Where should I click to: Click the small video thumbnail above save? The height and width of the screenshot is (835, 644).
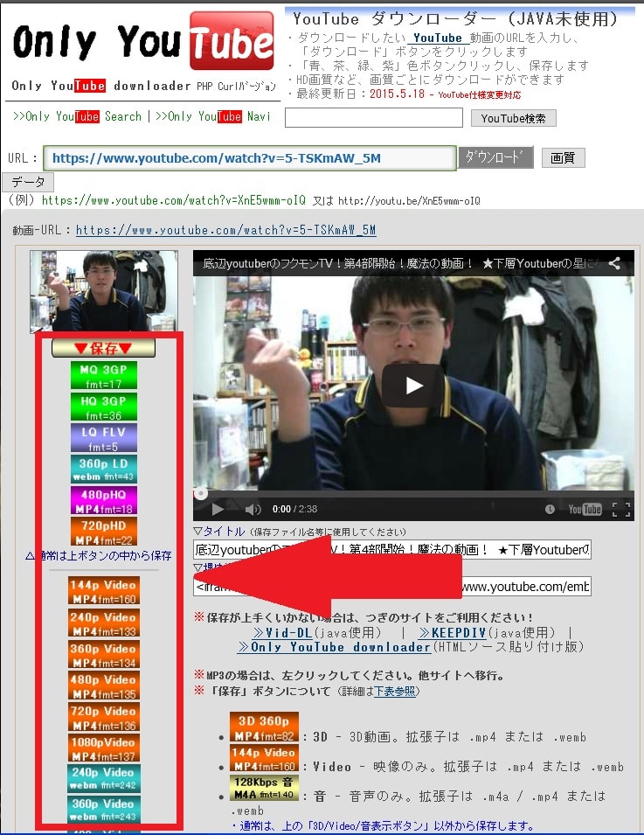(x=104, y=291)
